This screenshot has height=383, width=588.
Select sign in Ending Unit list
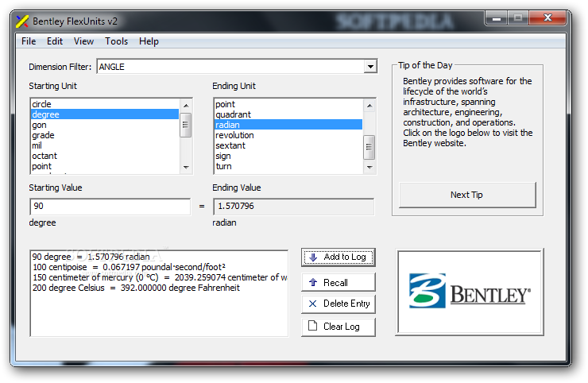(x=288, y=156)
